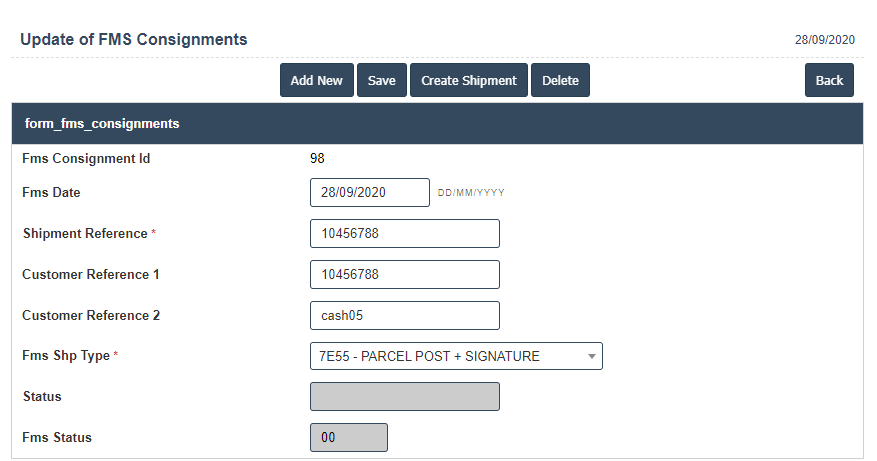The width and height of the screenshot is (877, 461).
Task: Save the consignment form
Action: (381, 81)
